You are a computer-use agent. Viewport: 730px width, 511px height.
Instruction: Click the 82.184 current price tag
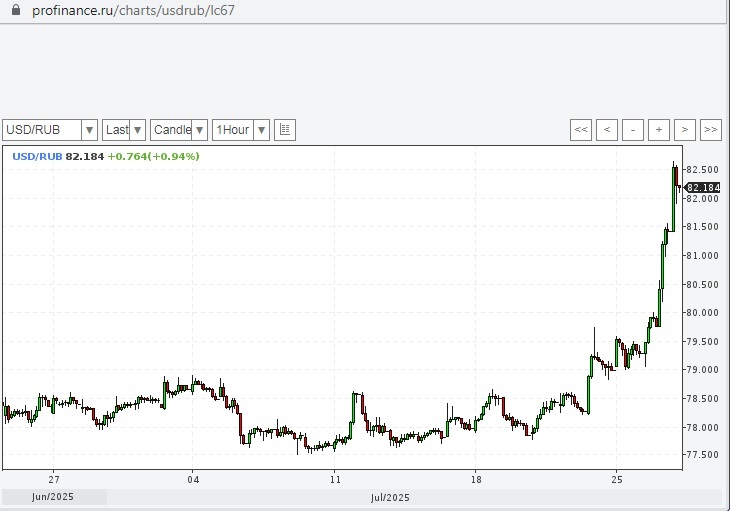coord(704,188)
